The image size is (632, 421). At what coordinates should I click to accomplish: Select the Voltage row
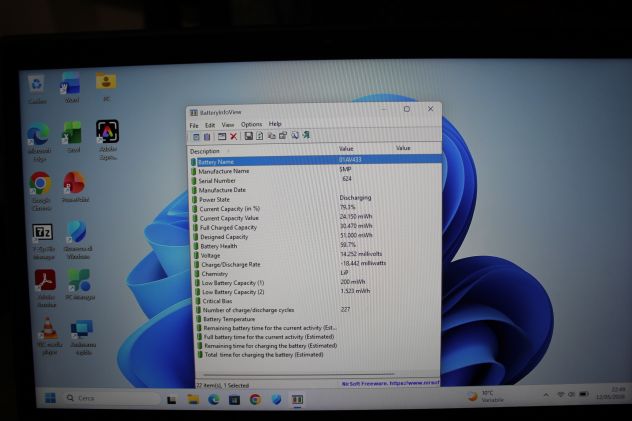(x=316, y=255)
